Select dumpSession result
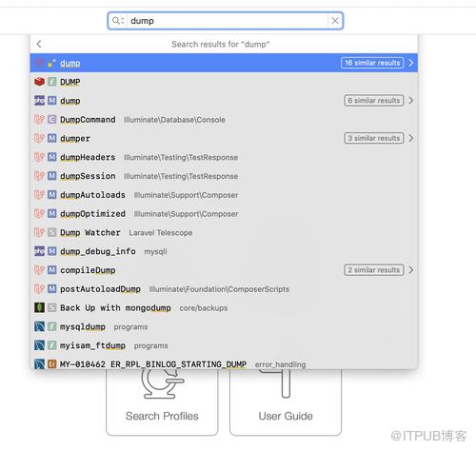The height and width of the screenshot is (450, 476). pyautogui.click(x=224, y=176)
